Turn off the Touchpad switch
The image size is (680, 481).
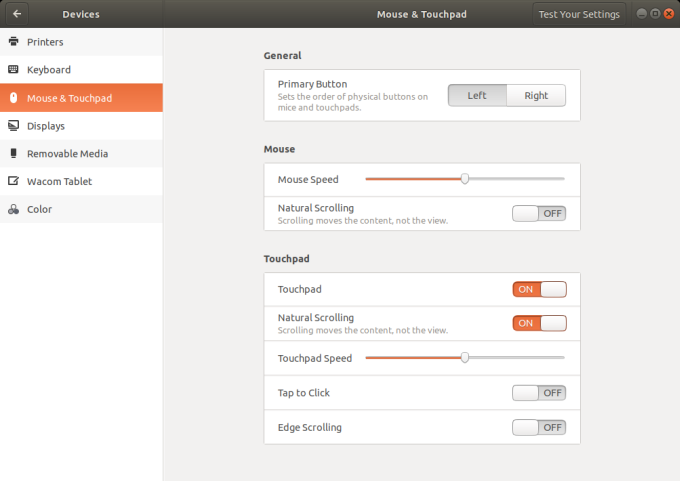[539, 289]
